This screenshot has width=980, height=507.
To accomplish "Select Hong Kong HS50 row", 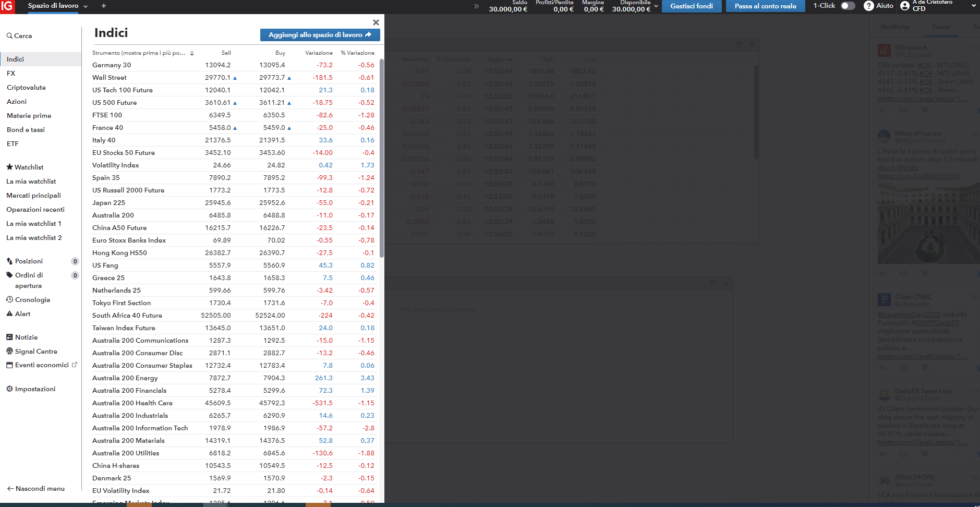I will point(234,253).
